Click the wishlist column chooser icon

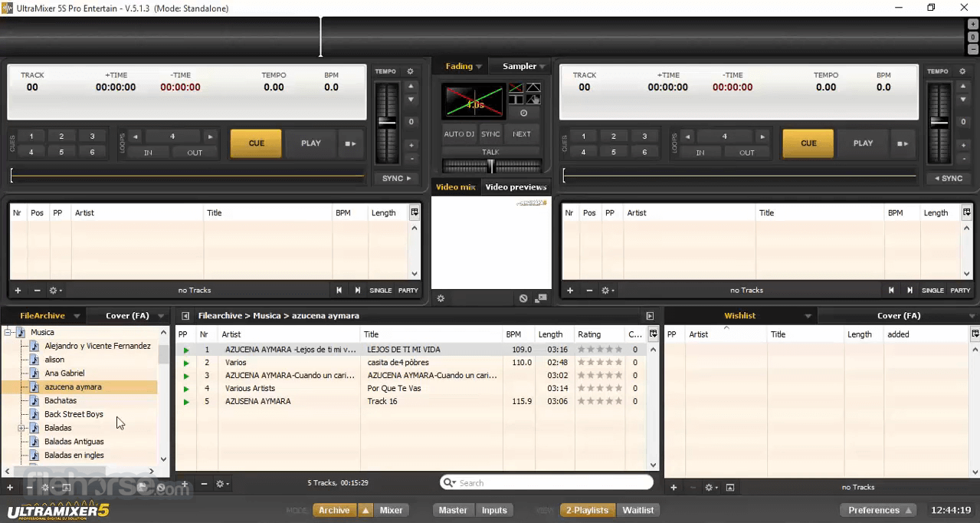tap(975, 334)
